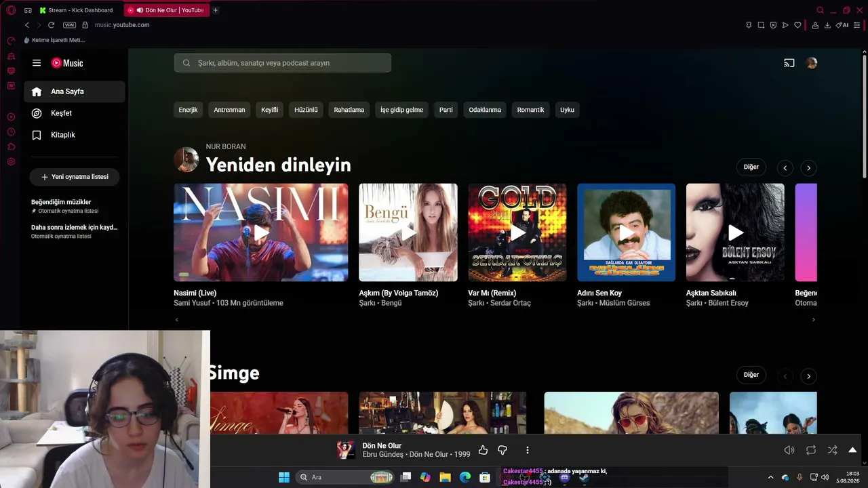
Task: Select the Rahatlama mood chip
Action: (349, 110)
